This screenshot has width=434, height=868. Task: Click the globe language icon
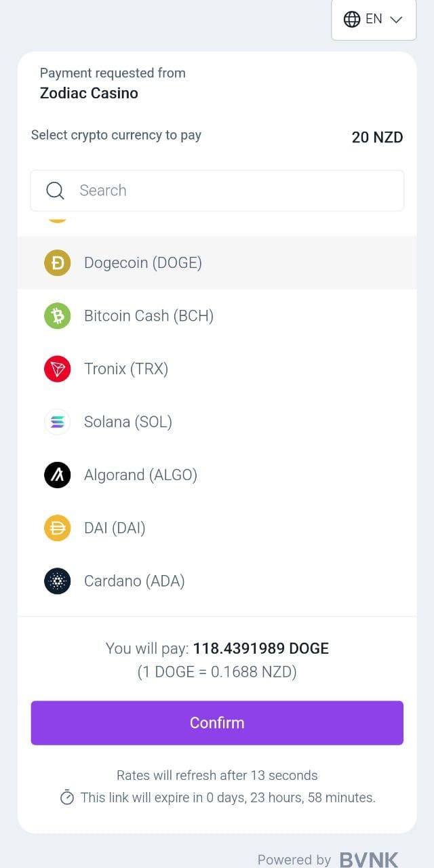point(352,19)
